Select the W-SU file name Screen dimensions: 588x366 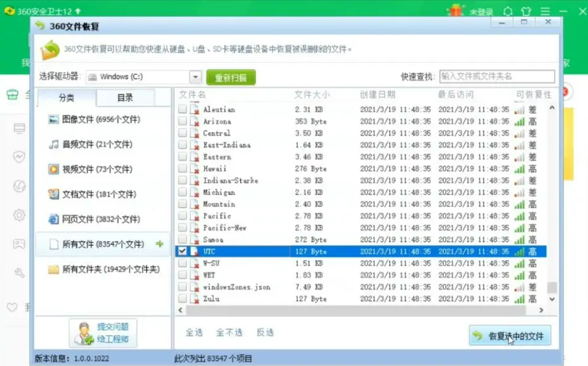212,263
